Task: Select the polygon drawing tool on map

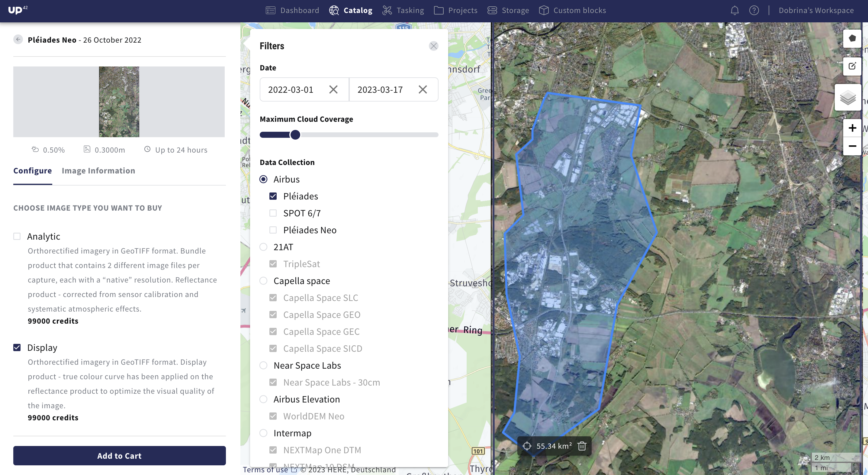Action: click(x=852, y=38)
